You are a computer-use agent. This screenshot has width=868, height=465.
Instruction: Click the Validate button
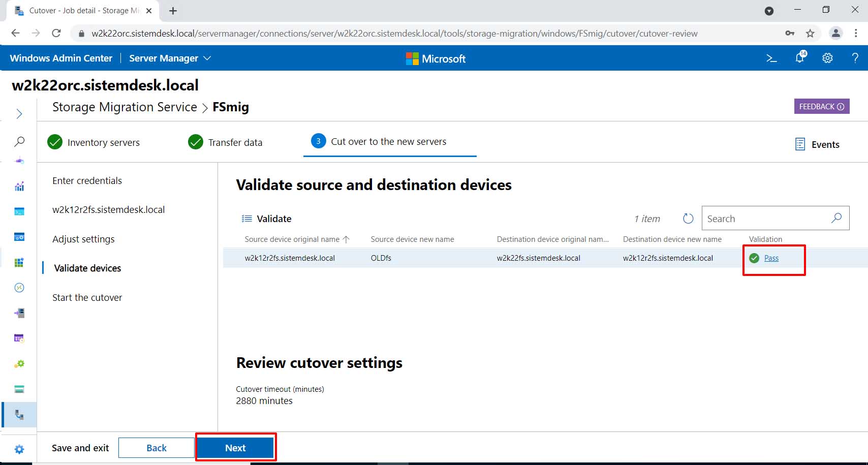click(266, 219)
